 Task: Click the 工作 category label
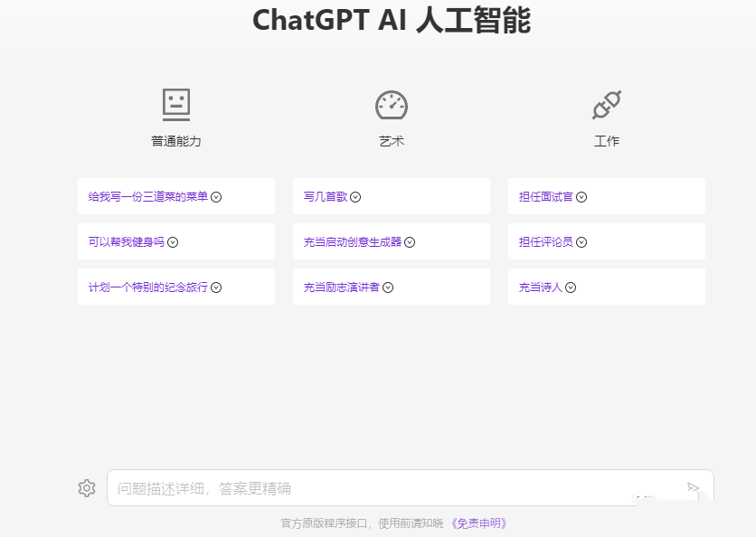(607, 141)
